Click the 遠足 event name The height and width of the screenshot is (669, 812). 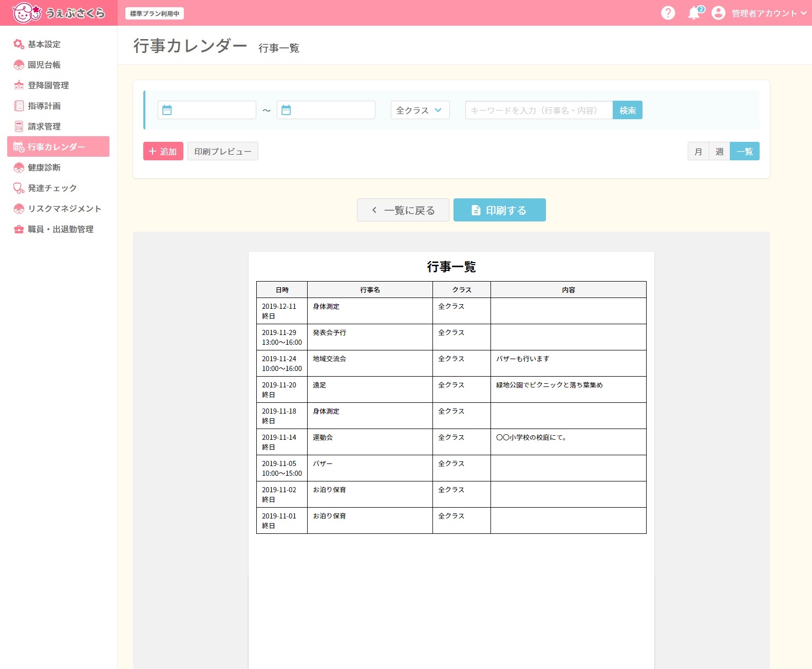pyautogui.click(x=319, y=385)
